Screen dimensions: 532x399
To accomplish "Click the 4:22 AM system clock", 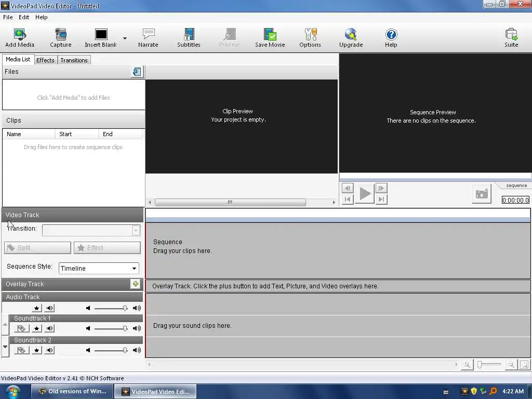I will tap(513, 391).
